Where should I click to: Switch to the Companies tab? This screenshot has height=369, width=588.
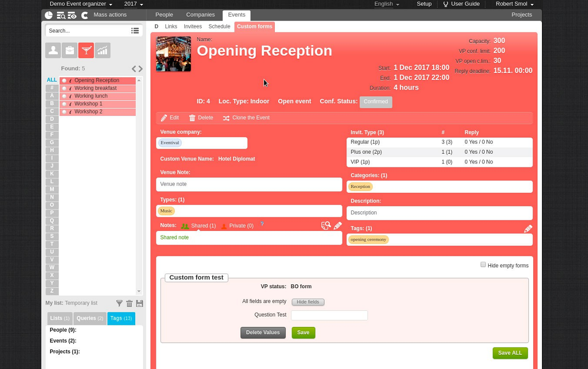[x=200, y=15]
